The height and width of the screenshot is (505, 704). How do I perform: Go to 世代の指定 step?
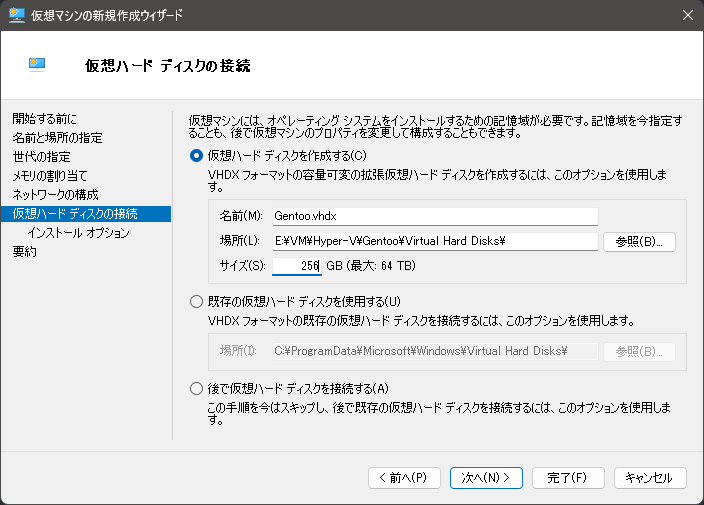tap(41, 157)
